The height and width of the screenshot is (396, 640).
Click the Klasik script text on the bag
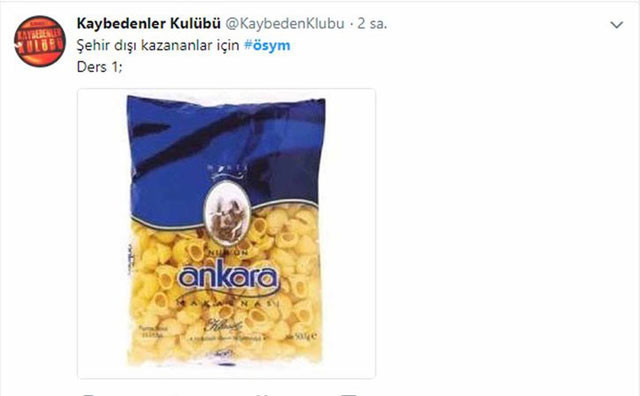(x=223, y=325)
